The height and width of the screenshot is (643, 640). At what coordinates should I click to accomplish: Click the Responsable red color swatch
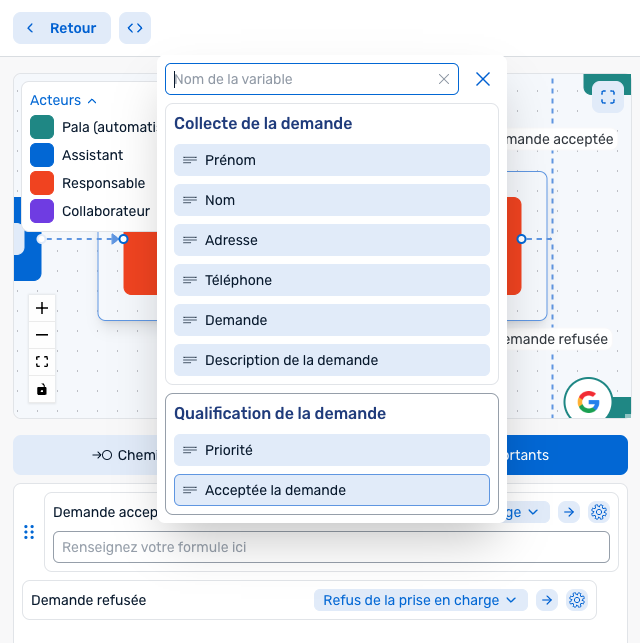click(x=42, y=183)
